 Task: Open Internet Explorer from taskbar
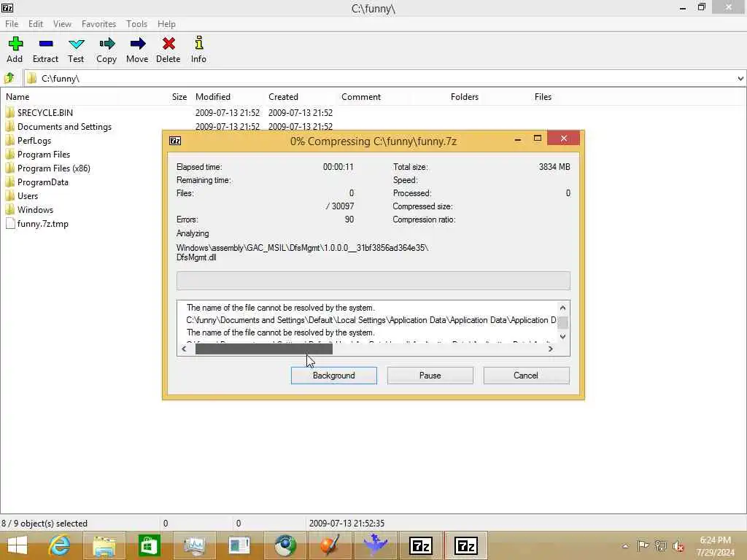[59, 545]
